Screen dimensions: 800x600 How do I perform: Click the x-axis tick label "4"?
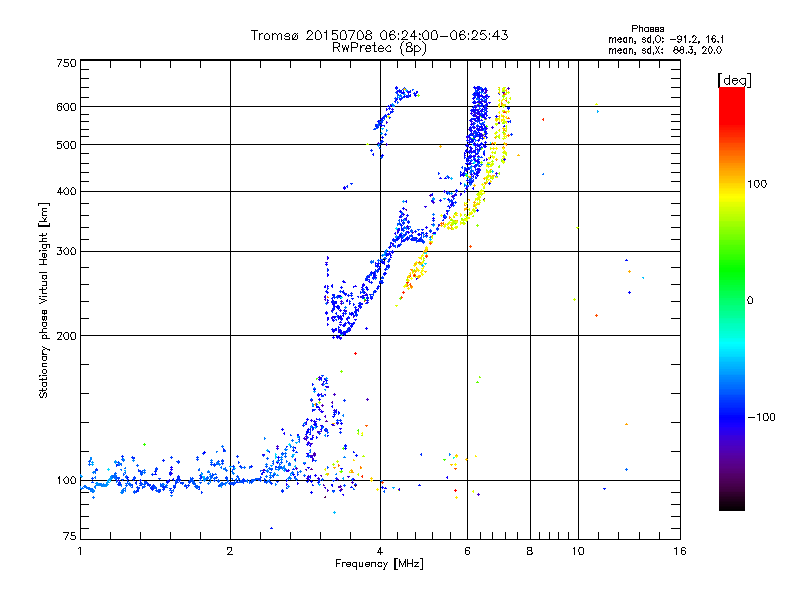click(380, 551)
